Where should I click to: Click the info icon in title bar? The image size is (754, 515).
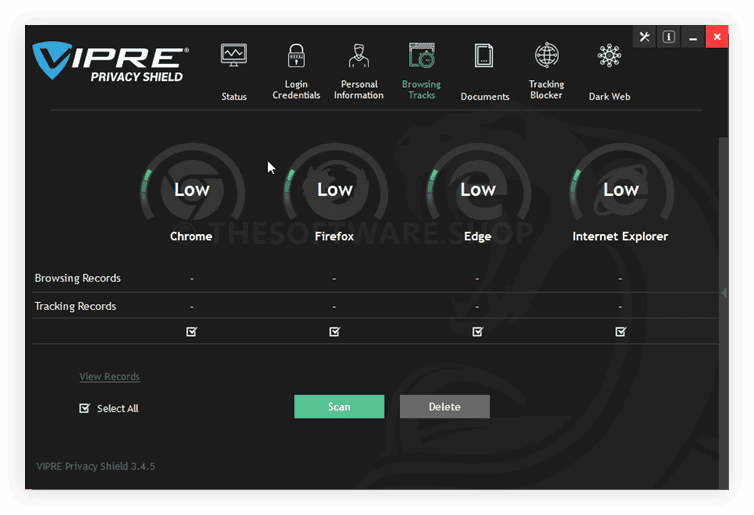tap(668, 37)
